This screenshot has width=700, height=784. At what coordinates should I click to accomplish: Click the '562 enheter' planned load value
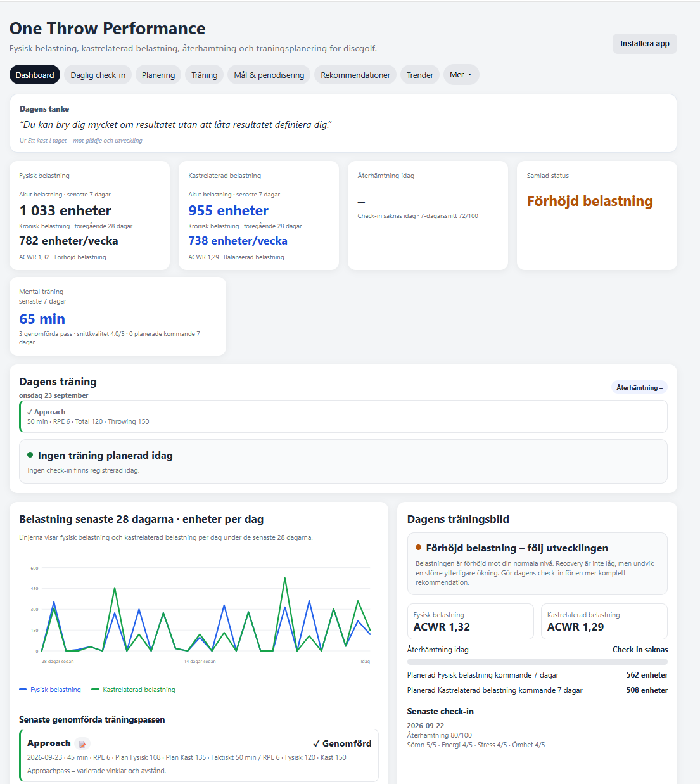pyautogui.click(x=647, y=675)
